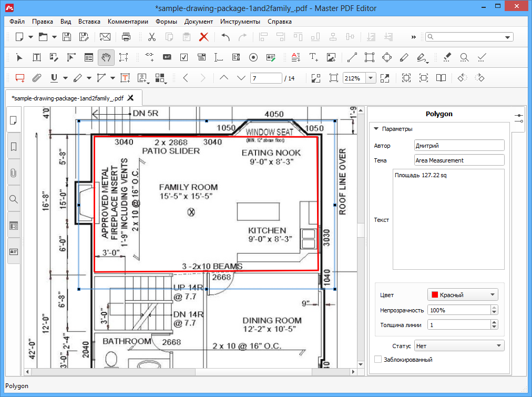Open the Цвет color dropdown
This screenshot has height=397, width=532.
click(463, 294)
